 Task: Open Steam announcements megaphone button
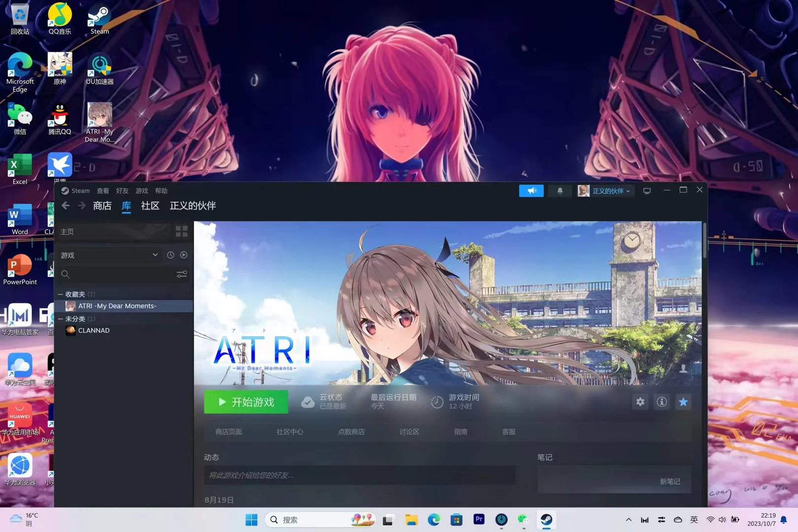tap(531, 191)
